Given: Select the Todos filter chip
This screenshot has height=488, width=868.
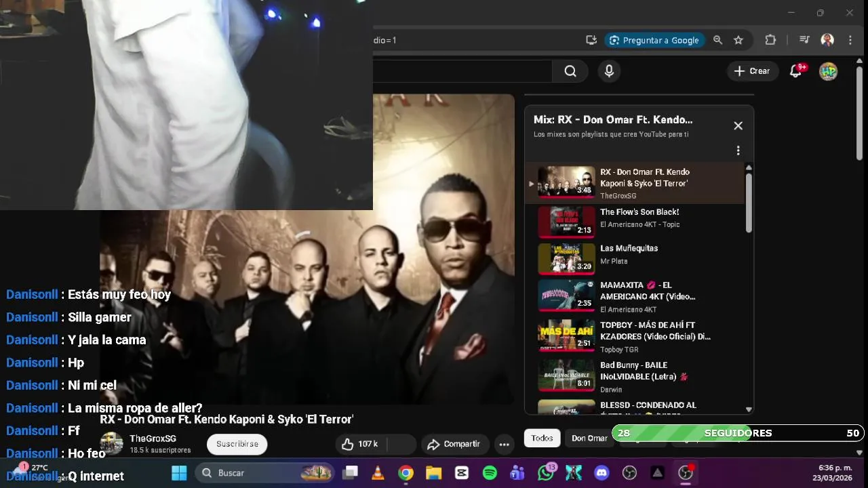Looking at the screenshot, I should pos(542,438).
